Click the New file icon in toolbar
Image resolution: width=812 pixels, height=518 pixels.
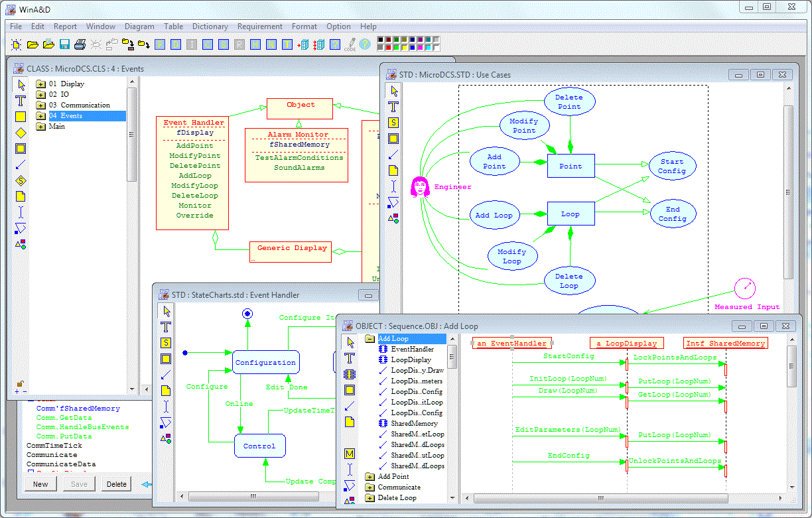[16, 44]
